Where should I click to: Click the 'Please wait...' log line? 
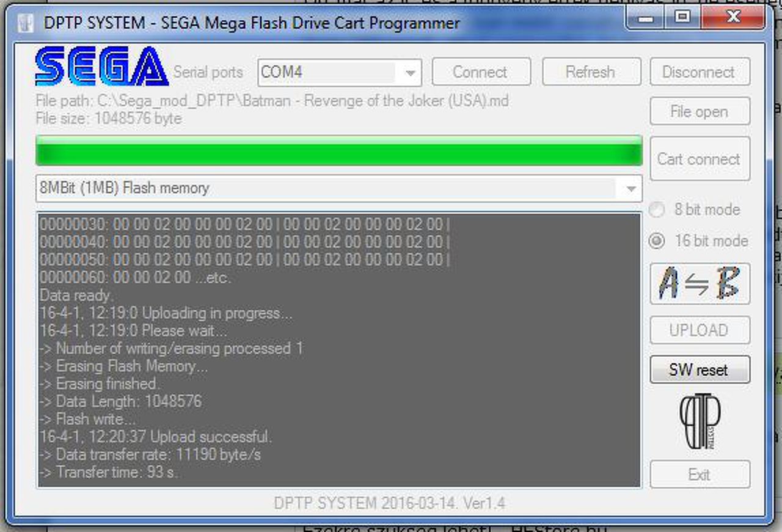click(133, 331)
